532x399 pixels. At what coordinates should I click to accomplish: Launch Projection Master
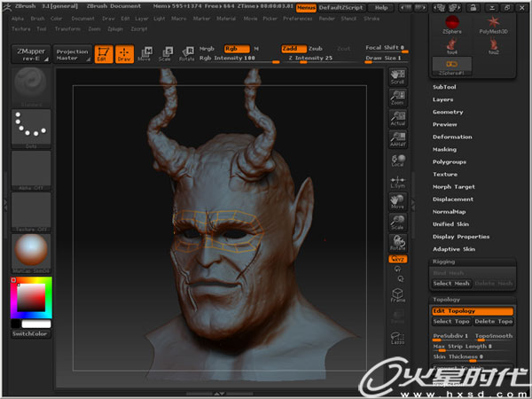tap(73, 54)
